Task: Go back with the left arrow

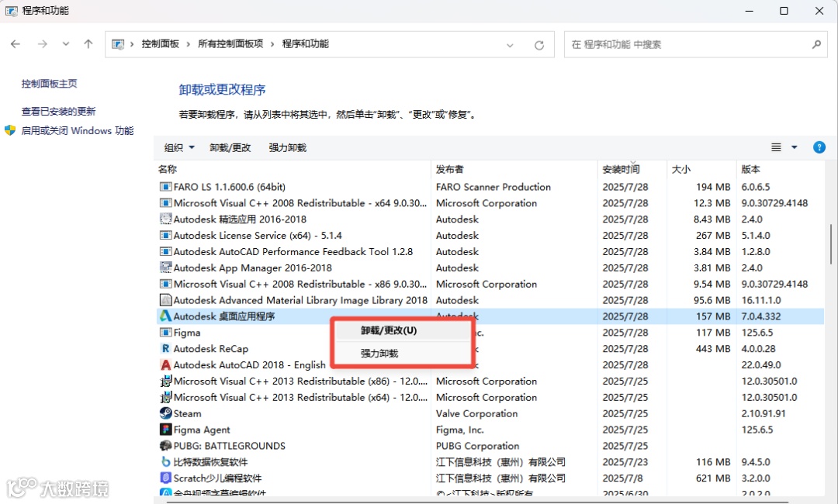Action: point(16,44)
